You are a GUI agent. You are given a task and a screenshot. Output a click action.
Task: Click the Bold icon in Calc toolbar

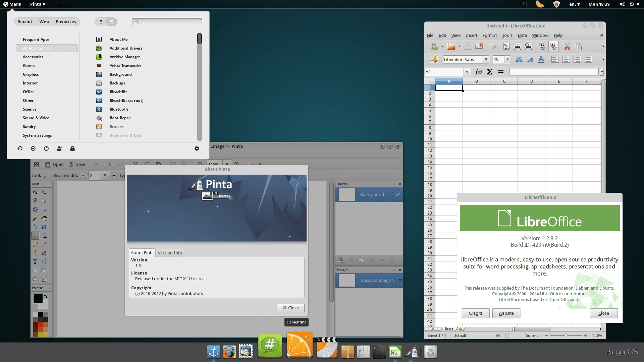(x=519, y=59)
